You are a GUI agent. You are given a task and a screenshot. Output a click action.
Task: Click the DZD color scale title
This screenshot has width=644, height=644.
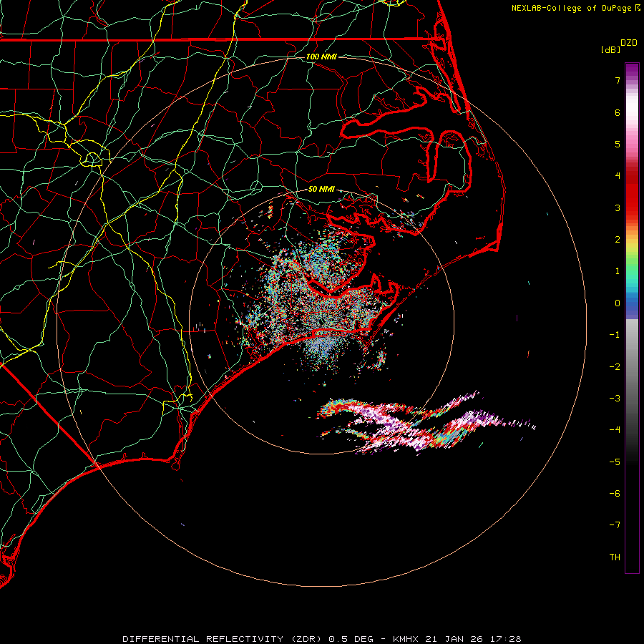point(629,43)
